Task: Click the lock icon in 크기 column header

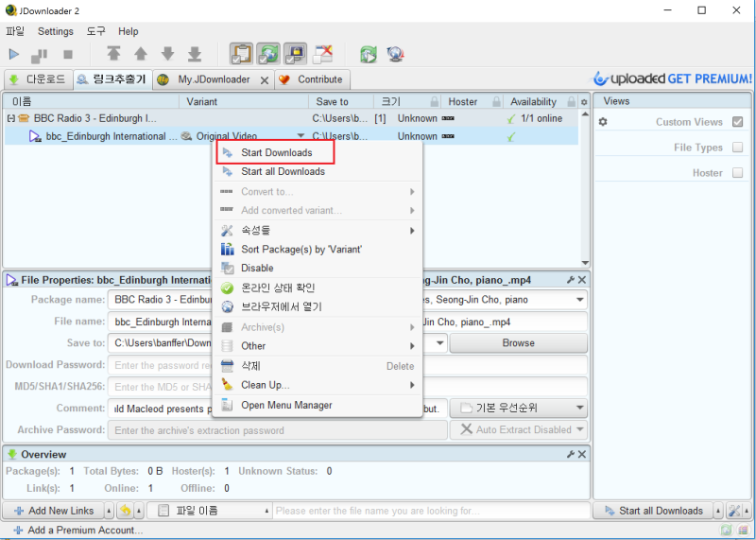Action: point(435,101)
